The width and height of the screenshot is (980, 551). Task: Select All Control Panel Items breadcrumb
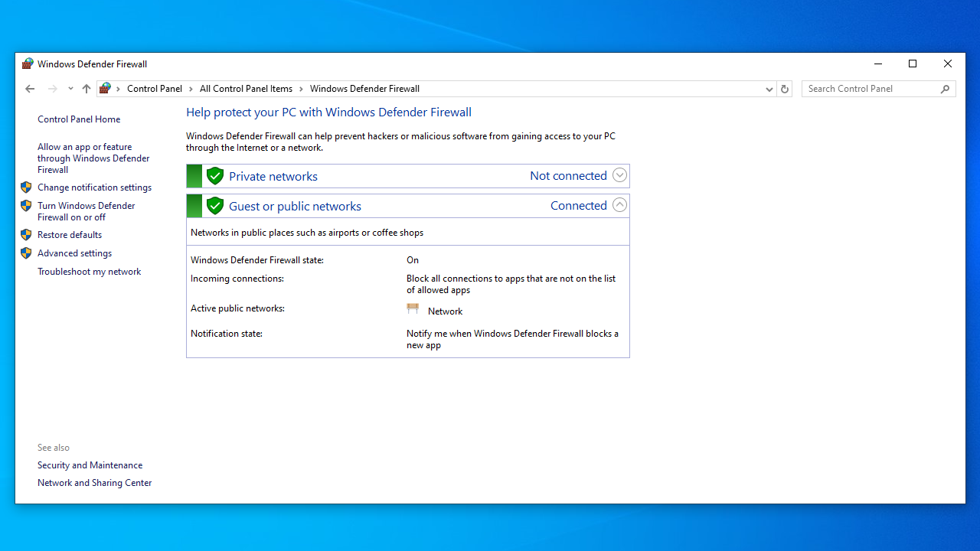pos(246,89)
